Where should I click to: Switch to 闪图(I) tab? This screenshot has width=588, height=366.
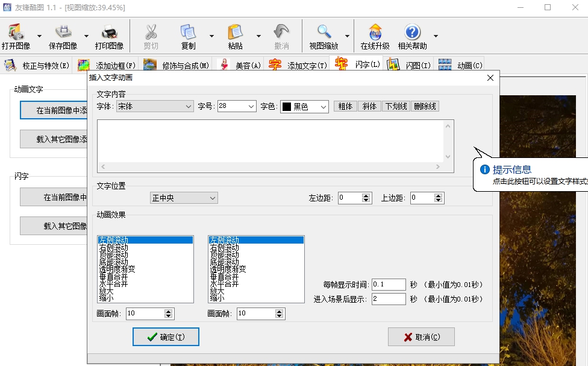(x=408, y=65)
